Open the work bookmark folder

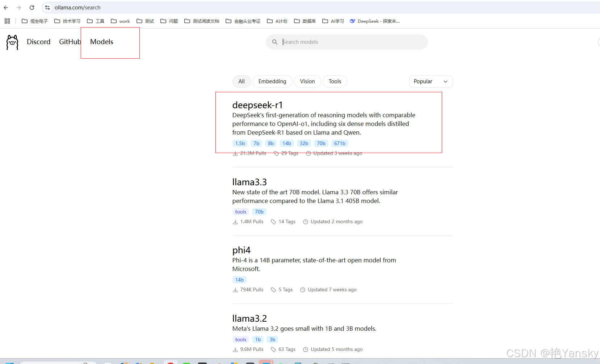120,21
